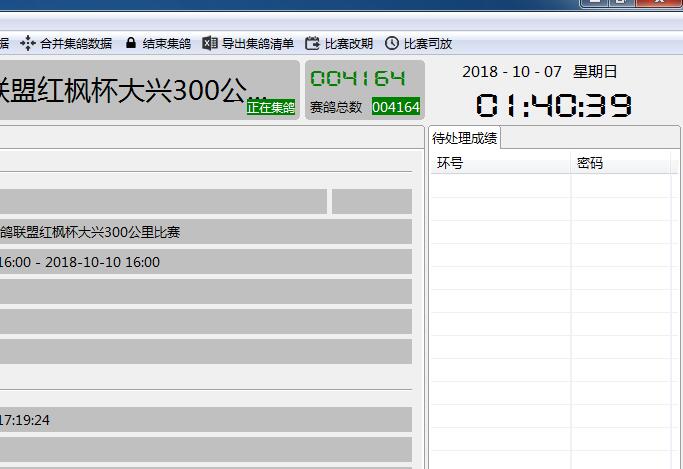Switch to the 待处理成绩 tab
The height and width of the screenshot is (469, 683).
pos(465,138)
